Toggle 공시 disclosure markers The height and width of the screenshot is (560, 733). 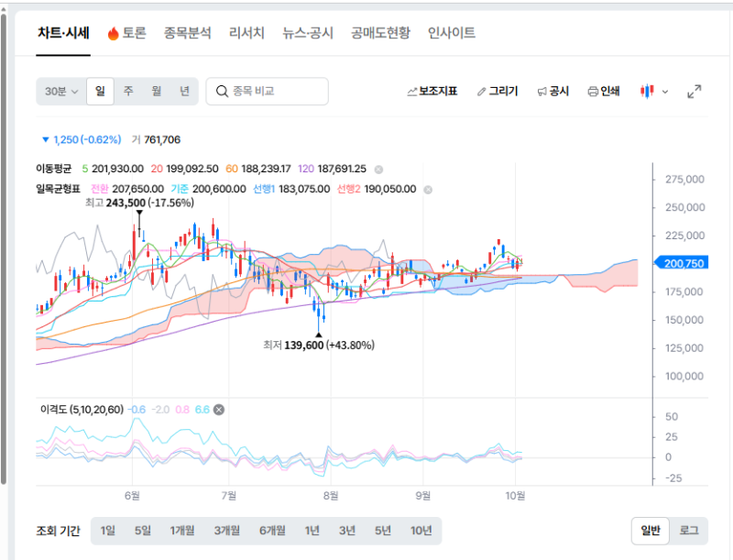pyautogui.click(x=553, y=91)
